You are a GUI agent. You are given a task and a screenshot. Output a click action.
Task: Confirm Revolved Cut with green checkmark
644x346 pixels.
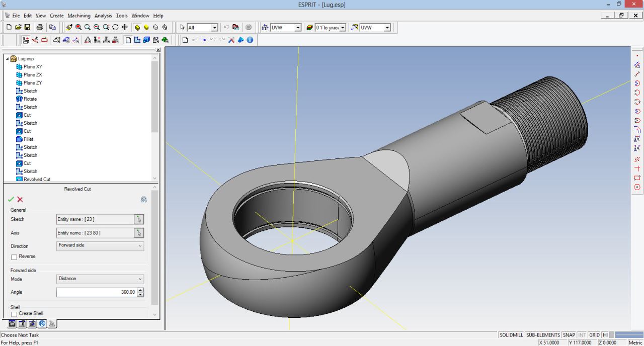coord(11,200)
